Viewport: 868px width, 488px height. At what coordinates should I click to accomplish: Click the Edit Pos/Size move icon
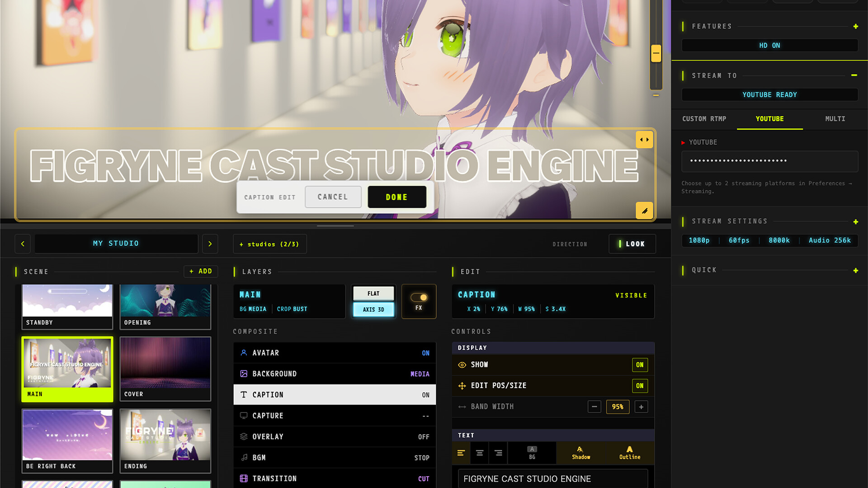click(462, 385)
